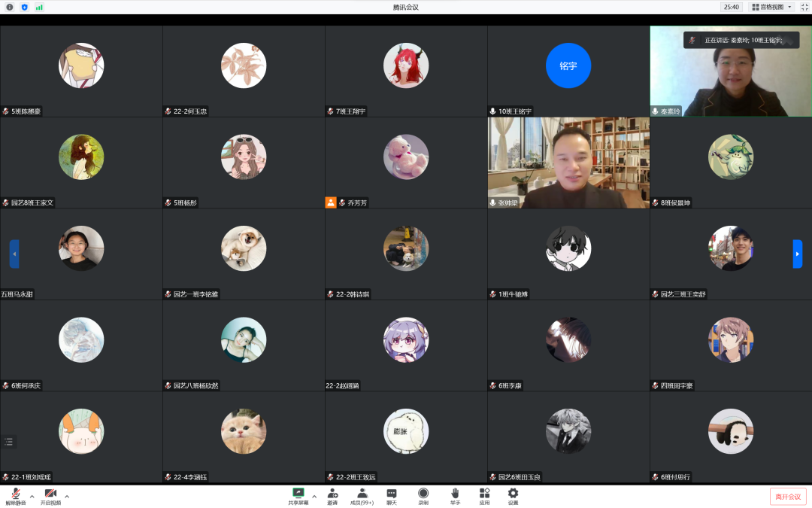Raise hand in the meeting
Viewport: 812px width, 508px height.
455,495
